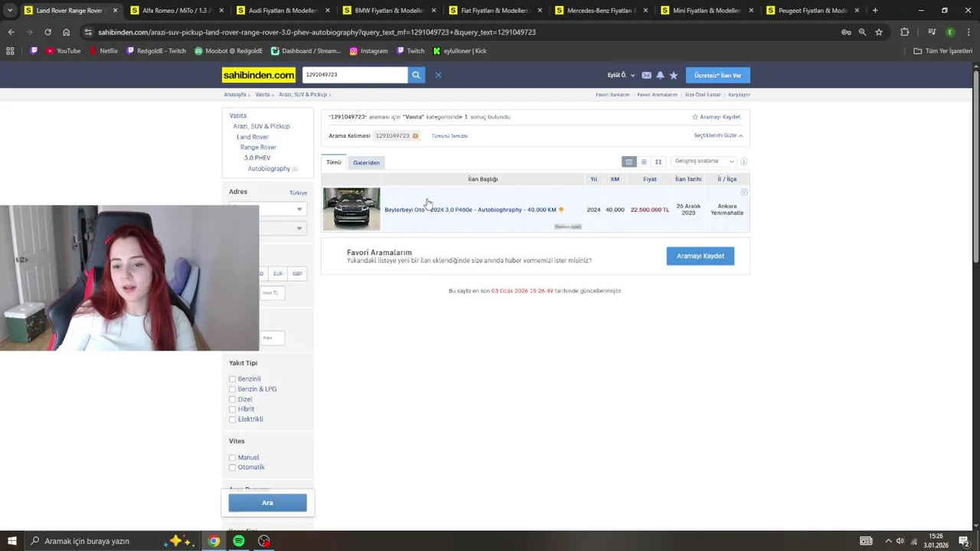
Task: Open the bookmarks apps grid icon
Action: click(10, 51)
